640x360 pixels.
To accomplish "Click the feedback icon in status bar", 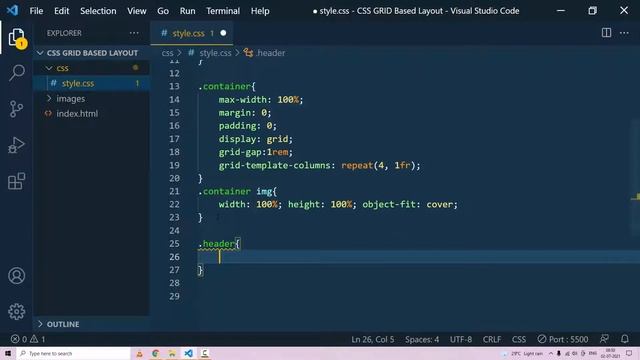I will 604,339.
